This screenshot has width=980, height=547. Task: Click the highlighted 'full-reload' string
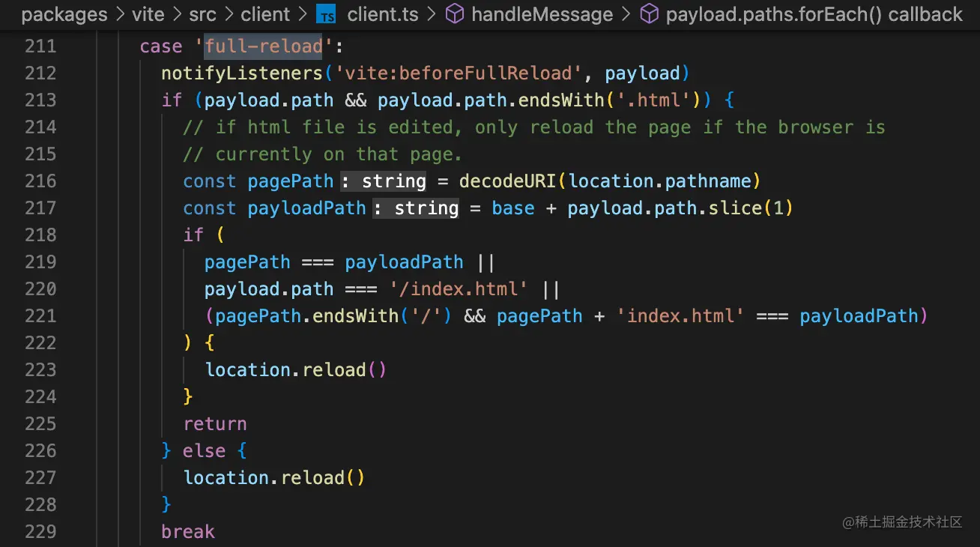pos(264,46)
